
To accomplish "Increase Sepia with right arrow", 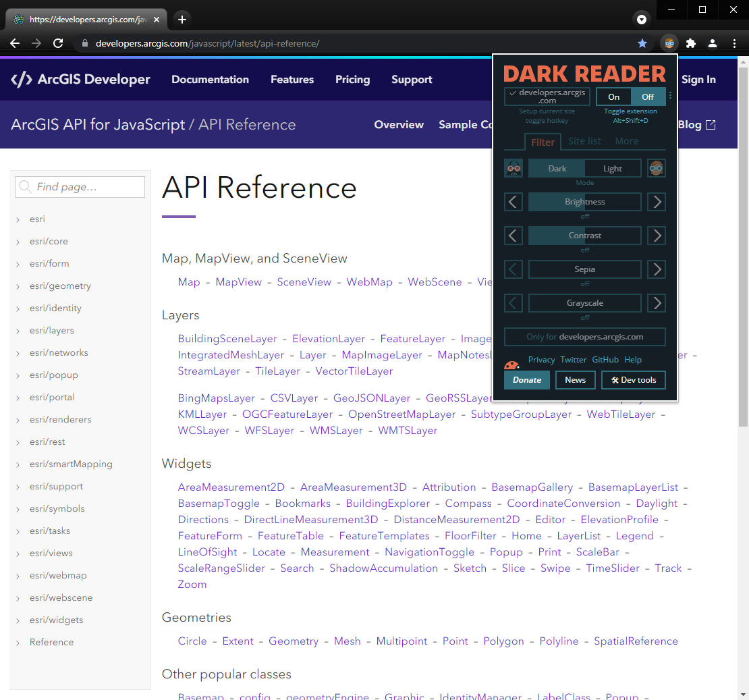I will (x=657, y=269).
